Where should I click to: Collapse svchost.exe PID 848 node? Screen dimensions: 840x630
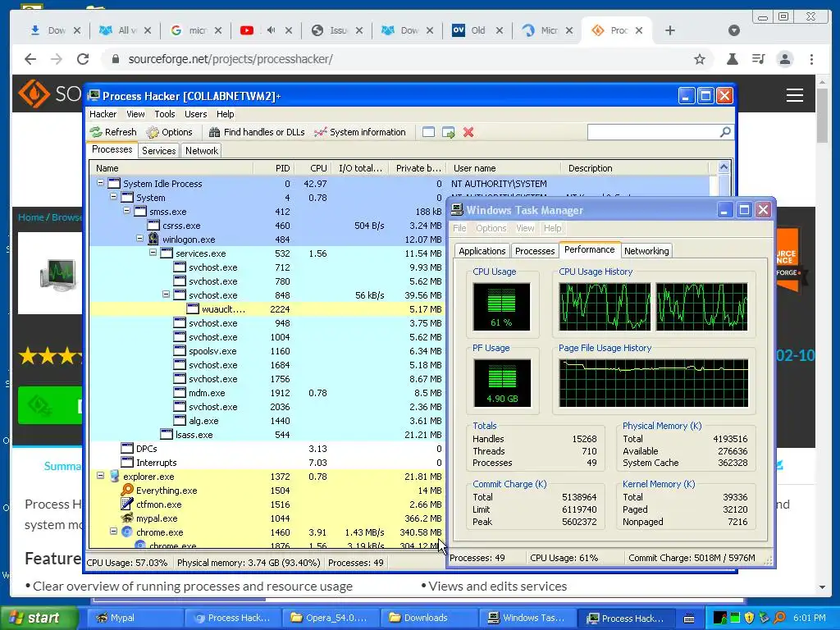166,294
